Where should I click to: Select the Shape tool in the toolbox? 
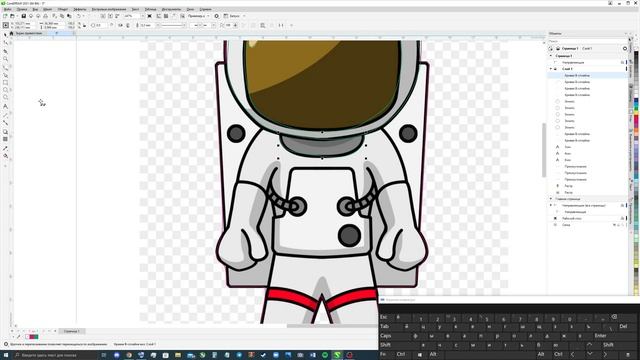click(x=5, y=43)
